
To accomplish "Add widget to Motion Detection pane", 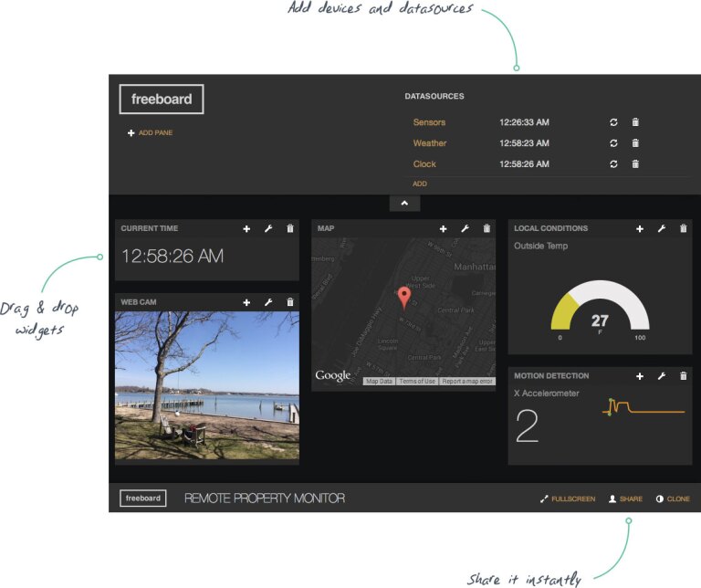I will tap(640, 376).
